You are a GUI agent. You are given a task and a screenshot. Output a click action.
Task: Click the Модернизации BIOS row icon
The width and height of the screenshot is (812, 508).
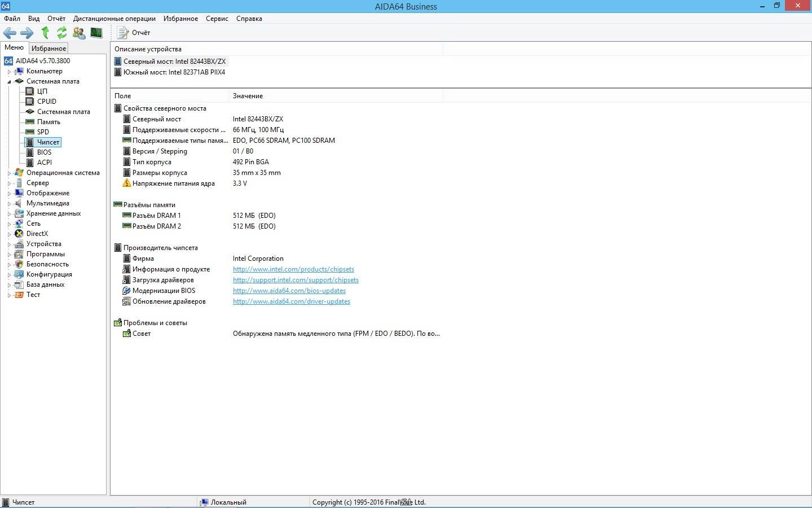pos(127,291)
